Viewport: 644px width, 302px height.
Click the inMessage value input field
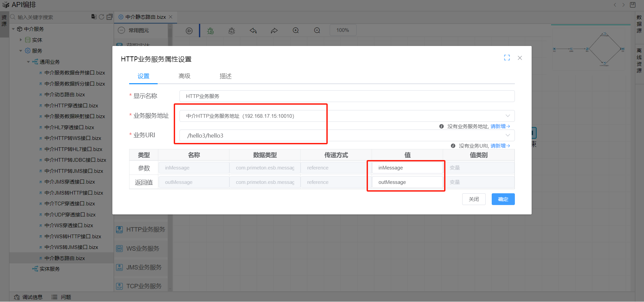pos(407,168)
